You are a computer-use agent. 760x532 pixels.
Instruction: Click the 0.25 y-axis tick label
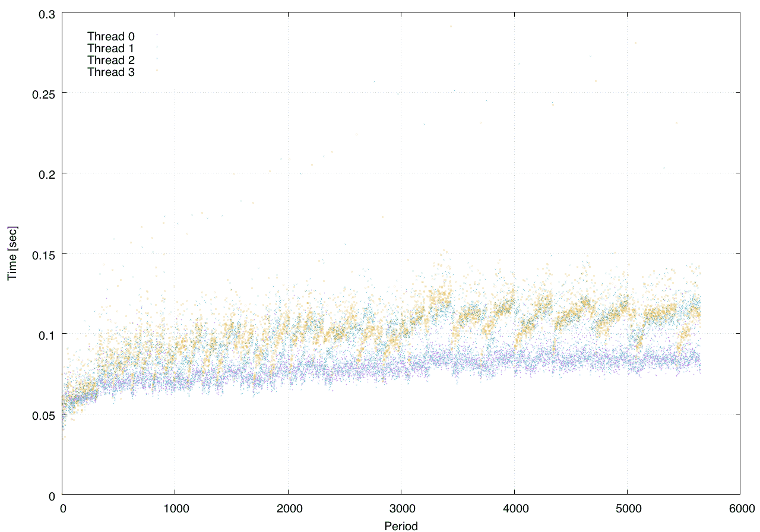click(43, 93)
